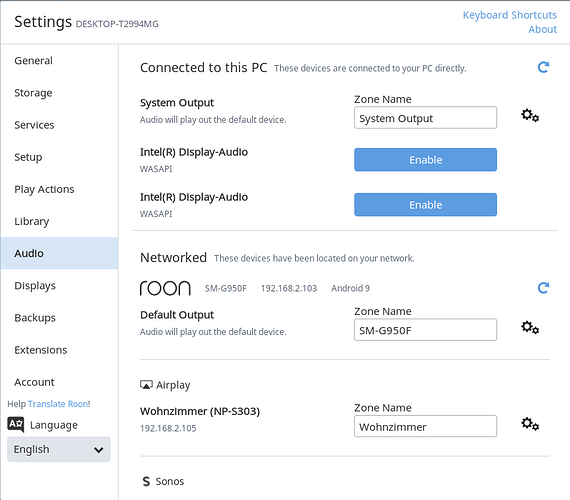Enable the first Intel(R) Display-Audio device
Screen dimensions: 570x500
coord(425,160)
